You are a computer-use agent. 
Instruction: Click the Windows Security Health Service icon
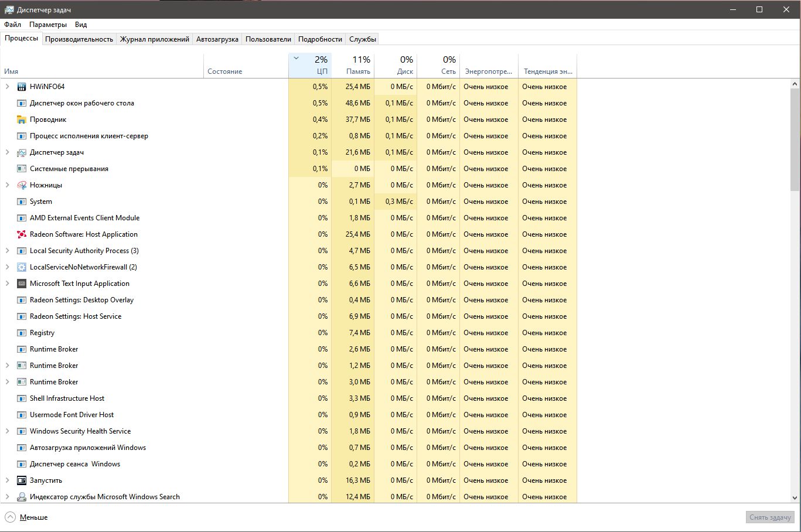[x=22, y=431]
